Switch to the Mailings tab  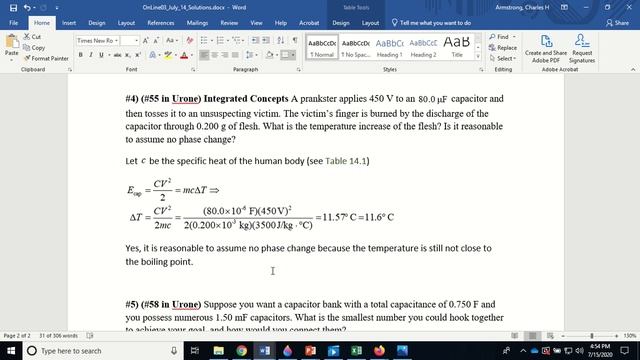point(197,23)
